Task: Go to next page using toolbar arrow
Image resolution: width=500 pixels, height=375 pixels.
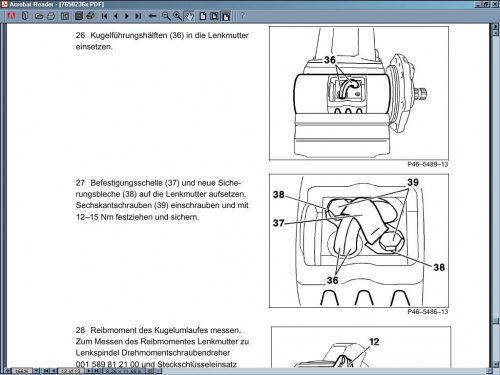Action: 127,16
